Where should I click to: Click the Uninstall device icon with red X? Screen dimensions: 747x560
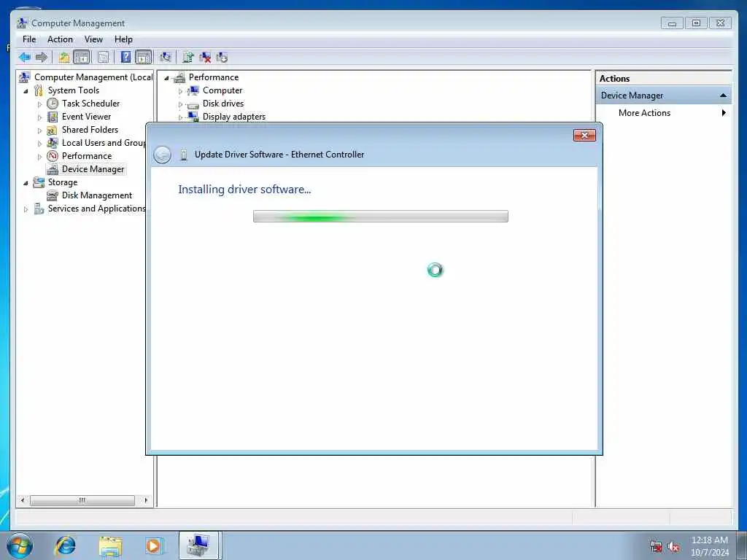pyautogui.click(x=205, y=58)
